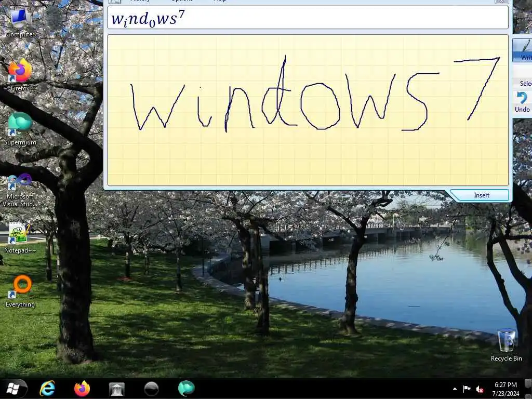Click the recognized formula preview field

[x=308, y=18]
